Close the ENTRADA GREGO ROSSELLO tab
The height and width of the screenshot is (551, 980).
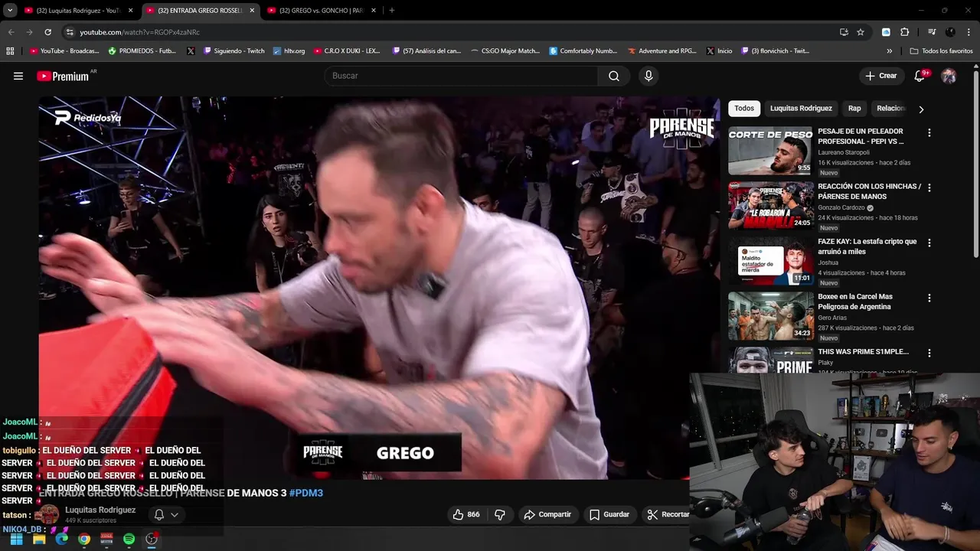252,10
